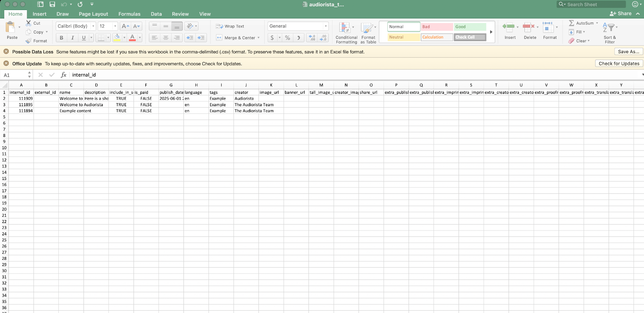The width and height of the screenshot is (644, 313).
Task: Increase font size with large A icon
Action: (x=125, y=26)
